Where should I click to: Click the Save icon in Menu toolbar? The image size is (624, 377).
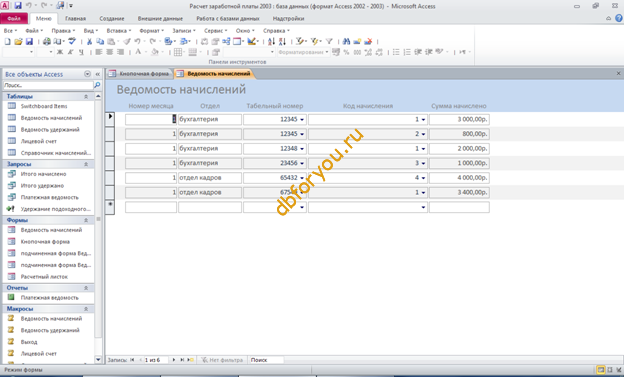[29, 41]
